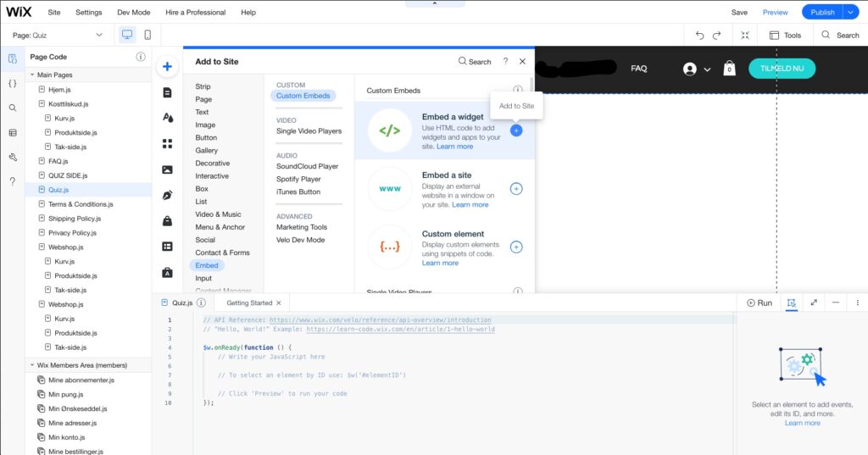Open the Blog pen nib sidebar icon

point(167,195)
